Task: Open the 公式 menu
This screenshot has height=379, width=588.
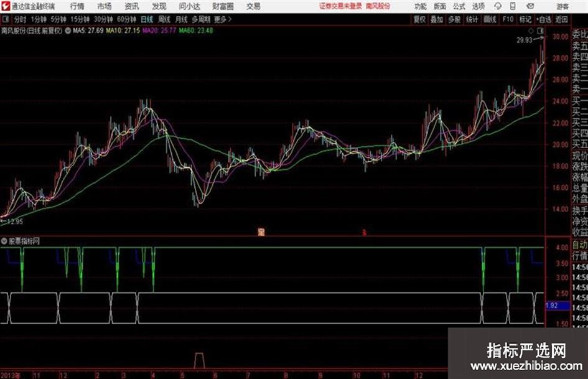Action: point(459,6)
